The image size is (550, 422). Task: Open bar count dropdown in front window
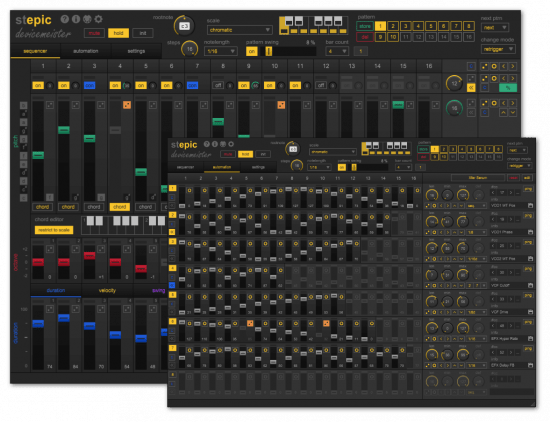(x=403, y=167)
